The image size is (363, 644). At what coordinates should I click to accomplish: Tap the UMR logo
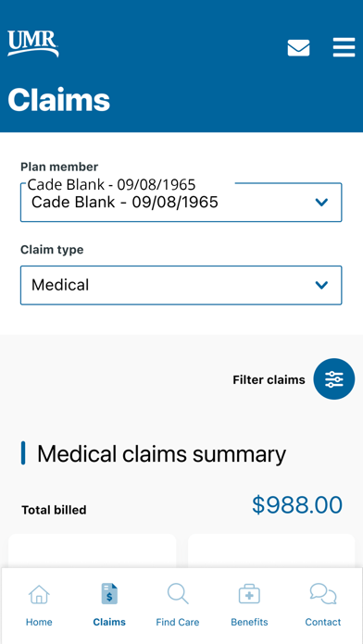[33, 43]
